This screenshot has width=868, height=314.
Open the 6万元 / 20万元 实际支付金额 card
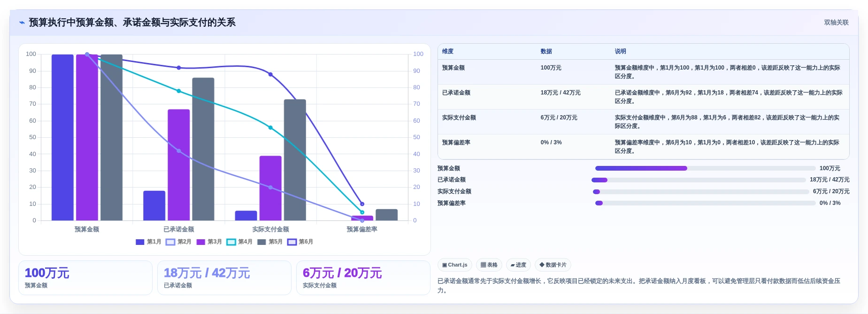pos(363,278)
